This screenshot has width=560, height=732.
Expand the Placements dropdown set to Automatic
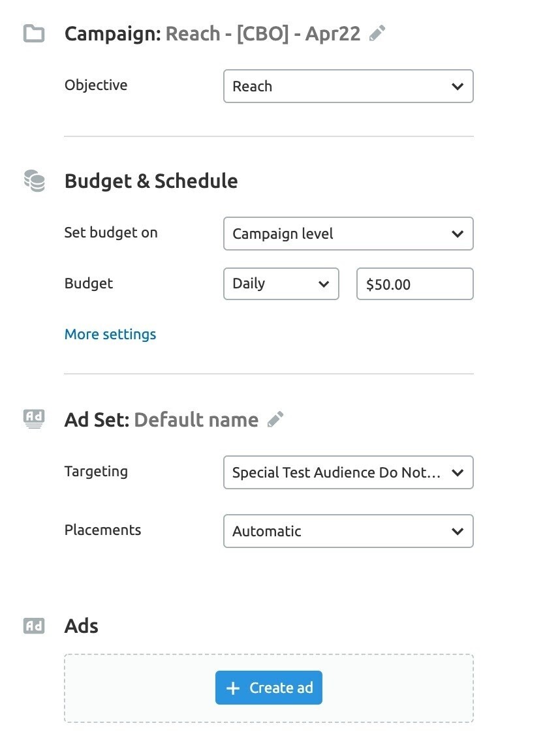click(348, 531)
